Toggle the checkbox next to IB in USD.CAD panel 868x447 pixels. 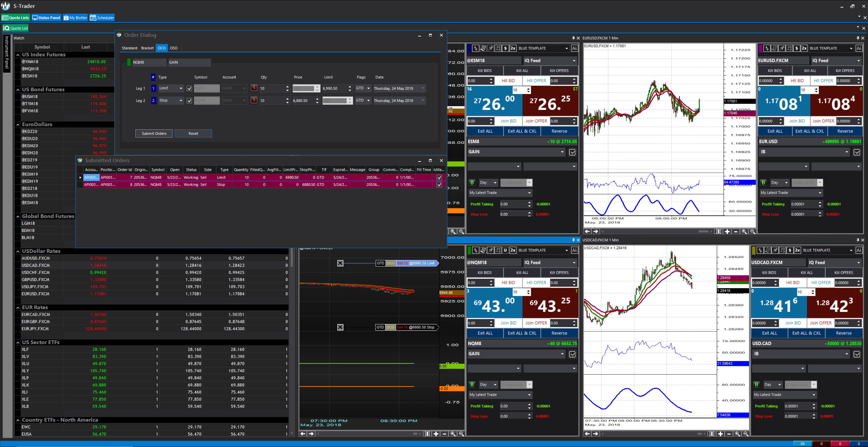(857, 354)
